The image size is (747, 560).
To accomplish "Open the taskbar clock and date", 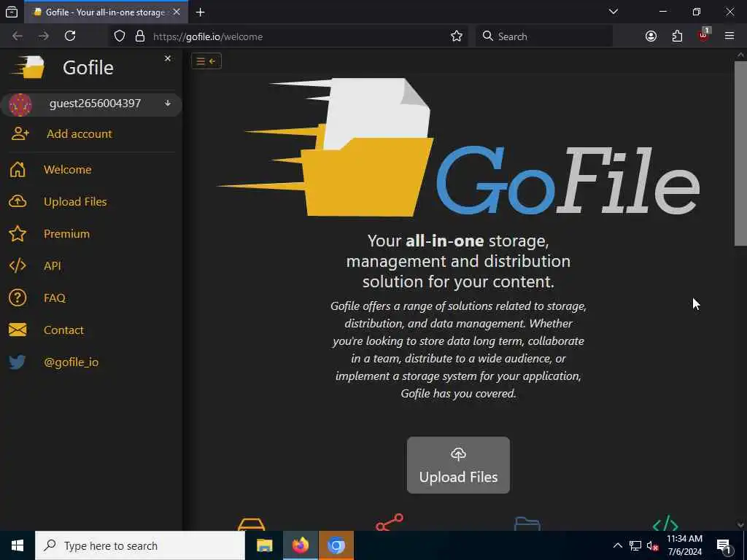I will pos(684,545).
